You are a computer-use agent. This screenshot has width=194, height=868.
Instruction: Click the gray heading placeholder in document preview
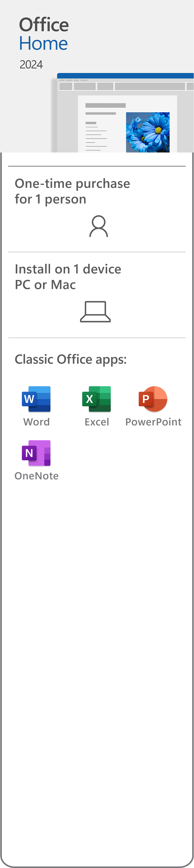click(106, 106)
